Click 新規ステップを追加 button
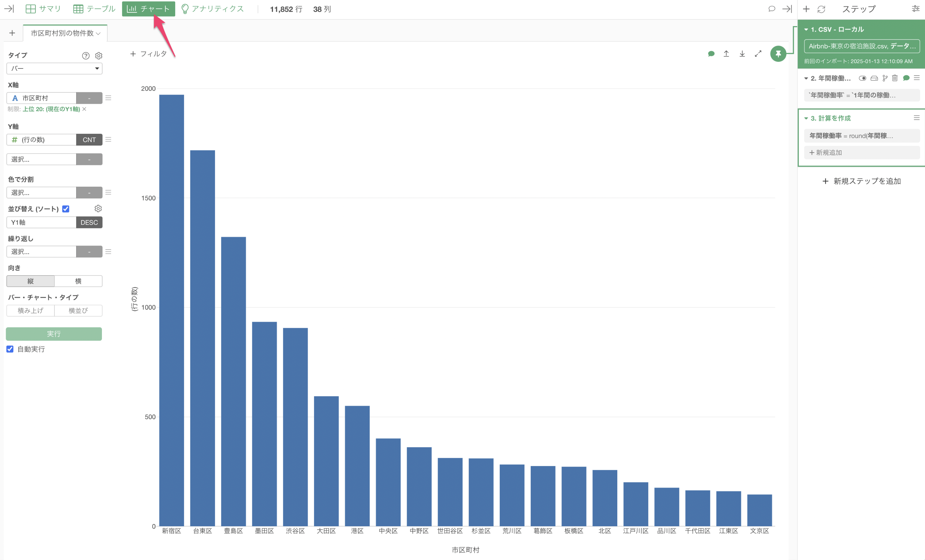Image resolution: width=925 pixels, height=560 pixels. 861,181
